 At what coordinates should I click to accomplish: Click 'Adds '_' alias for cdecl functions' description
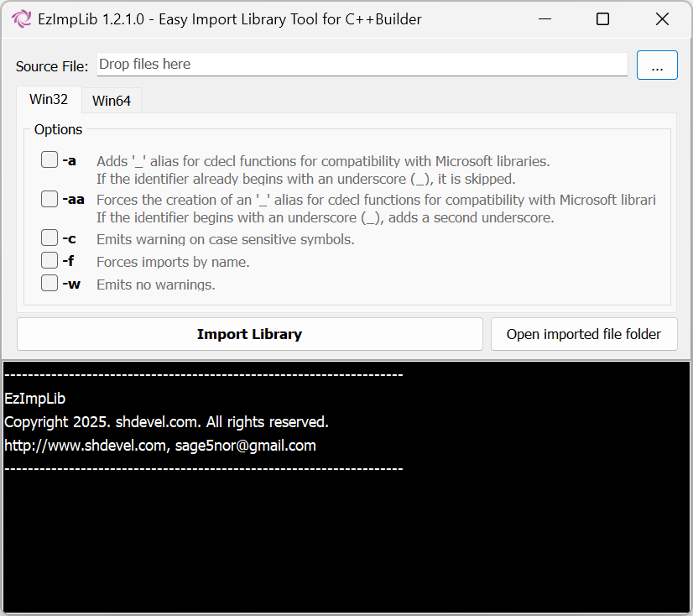[323, 161]
